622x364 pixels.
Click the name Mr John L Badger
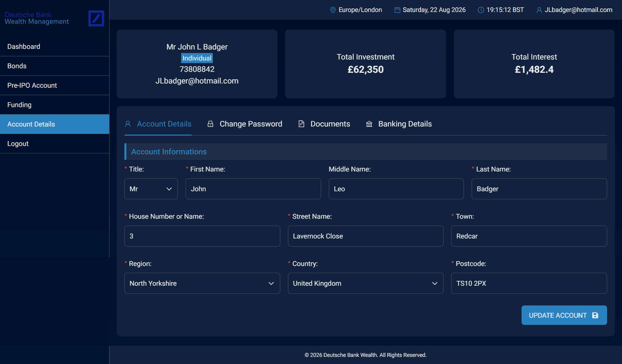click(197, 47)
